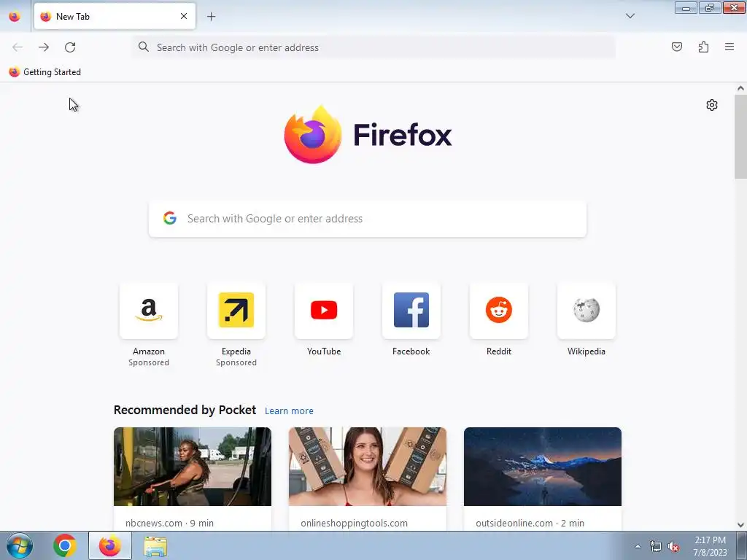Click the Firefox logo on the page

point(368,135)
